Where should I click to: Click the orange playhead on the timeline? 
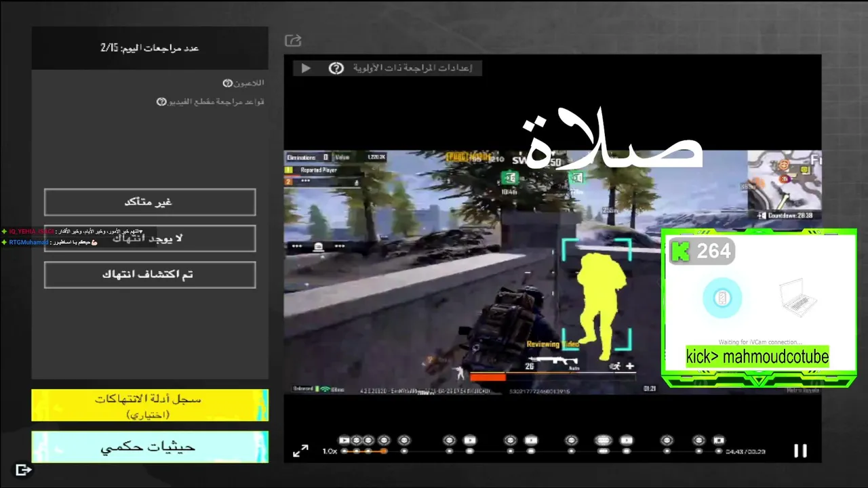[384, 451]
